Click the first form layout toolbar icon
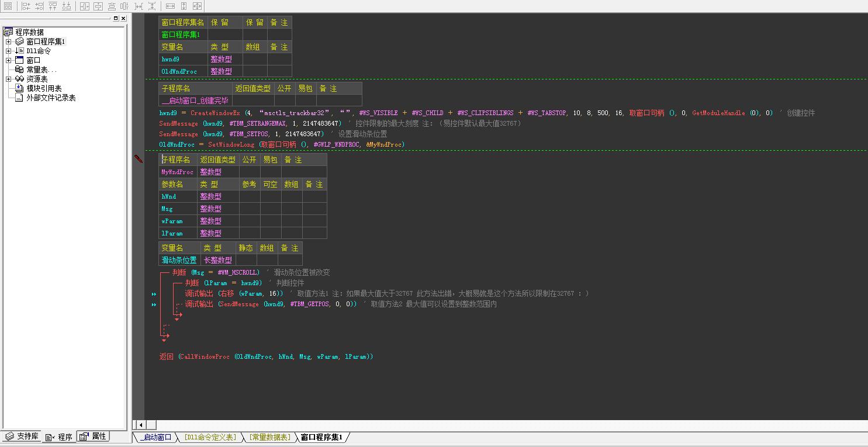This screenshot has height=447, width=868. click(8, 6)
